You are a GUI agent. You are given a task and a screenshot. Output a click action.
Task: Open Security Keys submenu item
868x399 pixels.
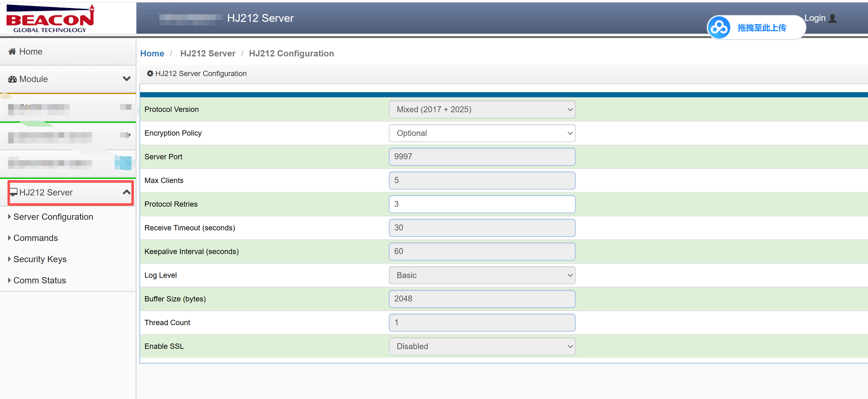40,259
